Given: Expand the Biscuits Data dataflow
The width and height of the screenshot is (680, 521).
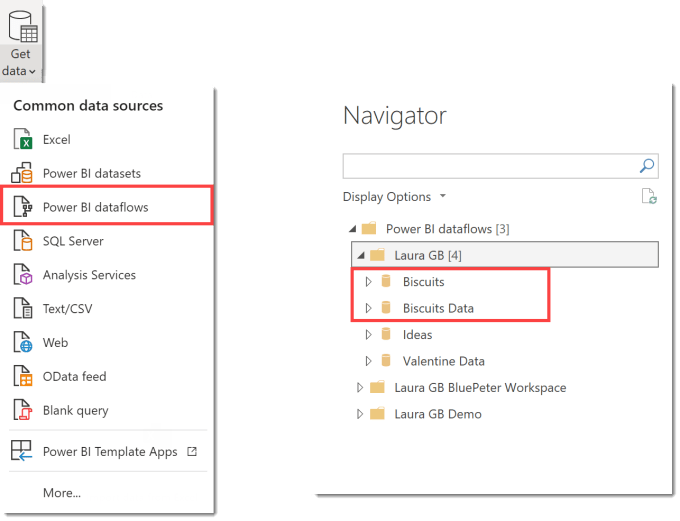Looking at the screenshot, I should (368, 308).
